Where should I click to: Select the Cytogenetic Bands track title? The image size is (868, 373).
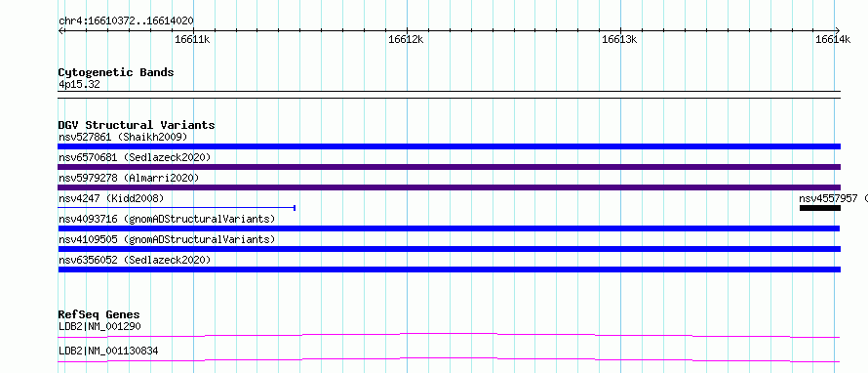pos(116,72)
